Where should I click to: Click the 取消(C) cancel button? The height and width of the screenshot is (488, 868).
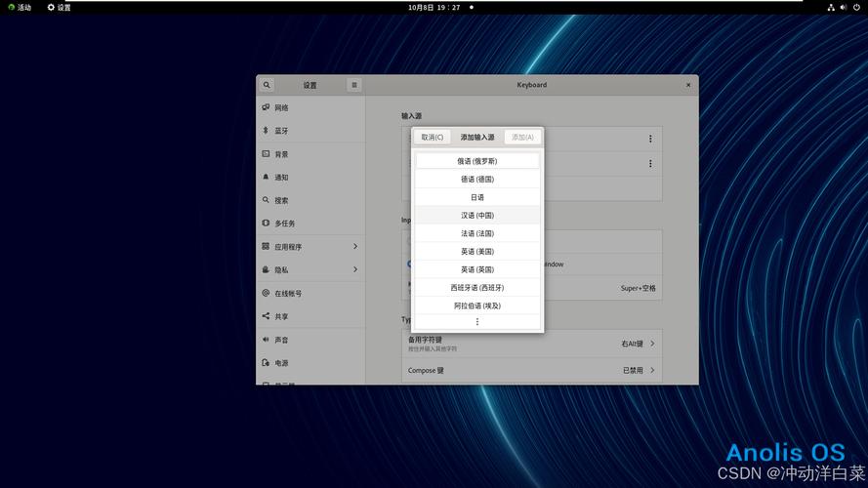[433, 138]
